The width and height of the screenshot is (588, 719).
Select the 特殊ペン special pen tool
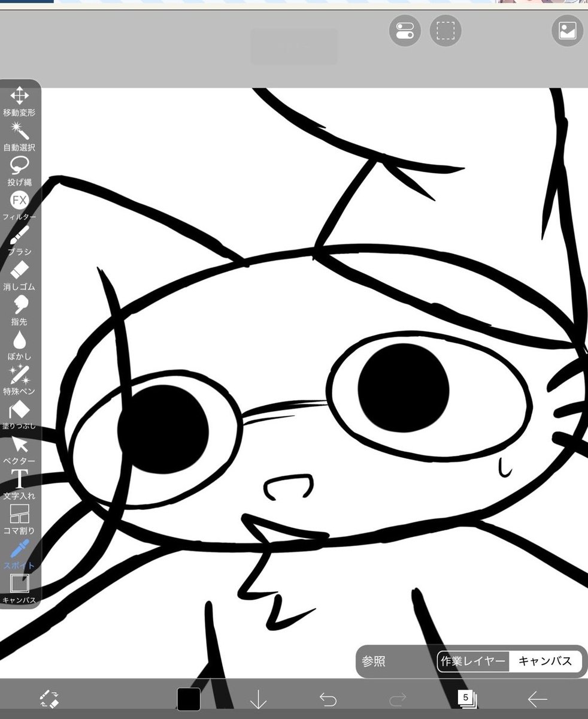click(19, 380)
